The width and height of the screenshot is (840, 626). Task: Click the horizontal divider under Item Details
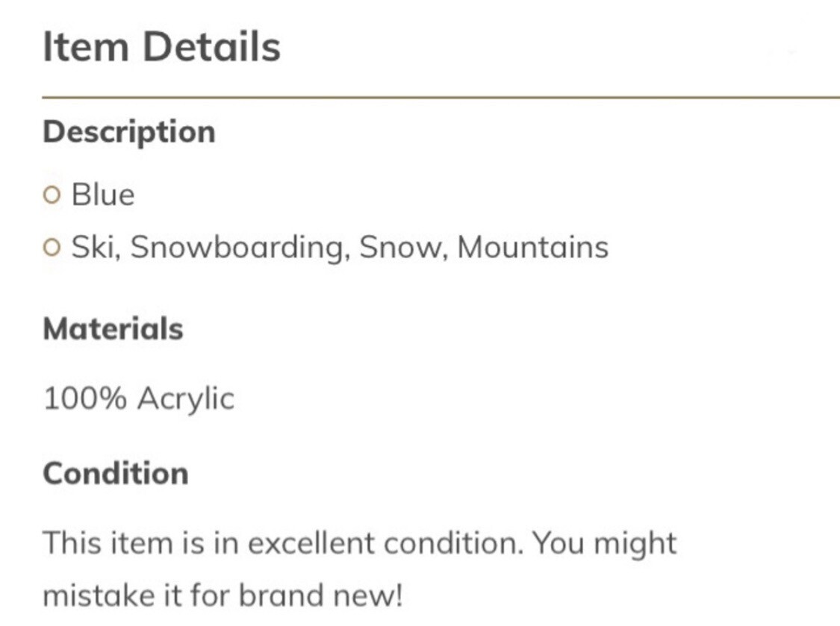point(441,97)
